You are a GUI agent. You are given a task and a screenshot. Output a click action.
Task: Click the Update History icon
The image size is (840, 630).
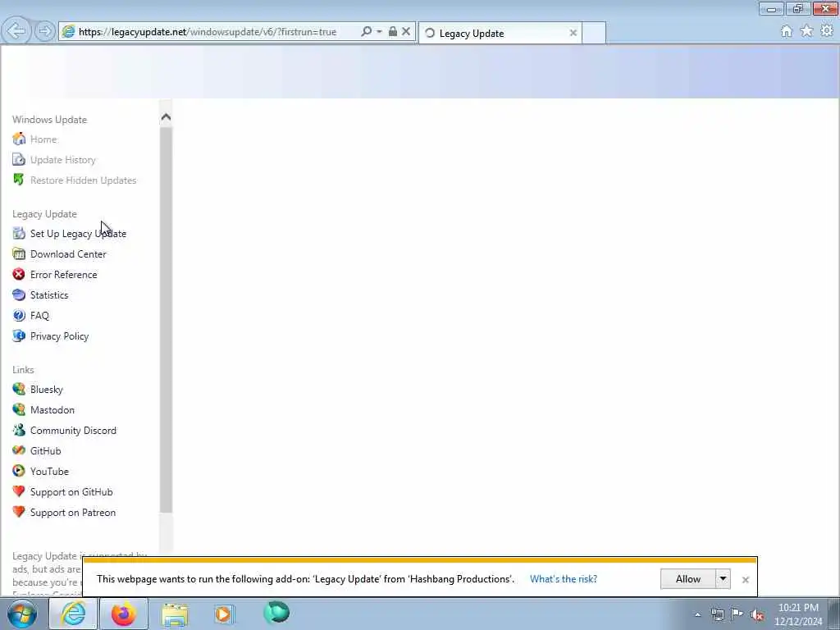click(x=19, y=160)
